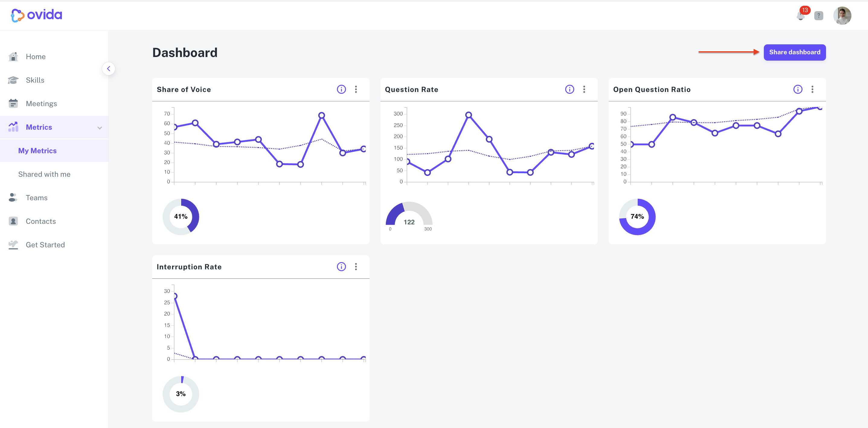Open Meetings in the sidebar
This screenshot has height=428, width=868.
[41, 104]
